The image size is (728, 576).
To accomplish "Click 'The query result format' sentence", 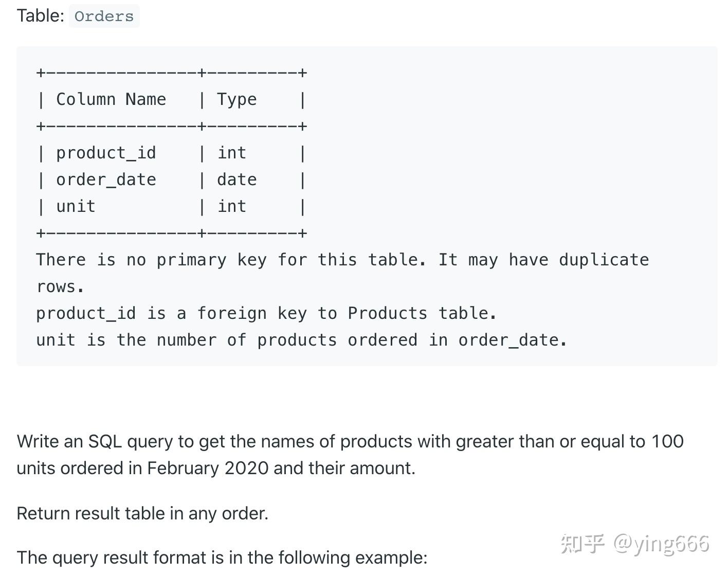I will [222, 557].
